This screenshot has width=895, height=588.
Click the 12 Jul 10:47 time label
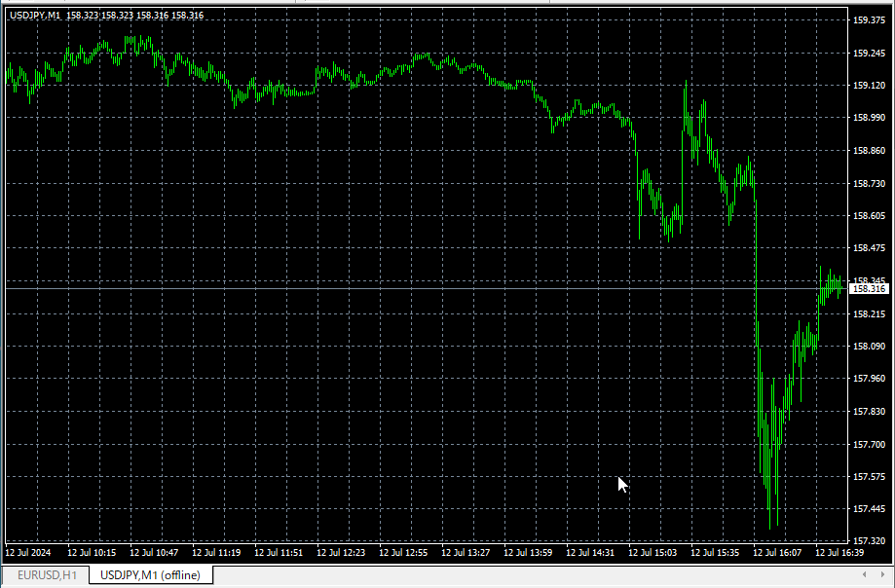(x=154, y=552)
